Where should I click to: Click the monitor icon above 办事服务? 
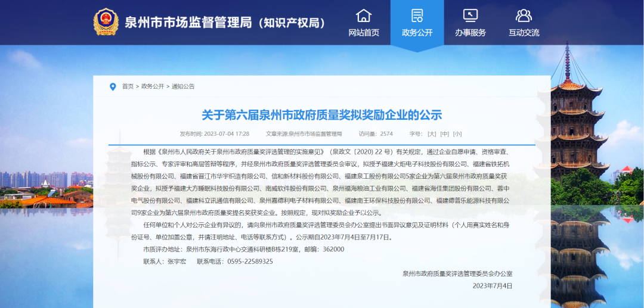point(470,15)
